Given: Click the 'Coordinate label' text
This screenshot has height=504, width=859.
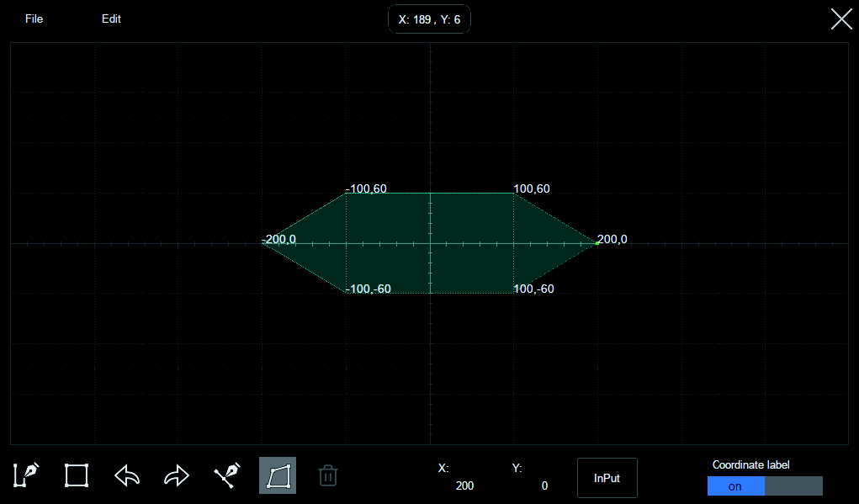Looking at the screenshot, I should pyautogui.click(x=750, y=464).
